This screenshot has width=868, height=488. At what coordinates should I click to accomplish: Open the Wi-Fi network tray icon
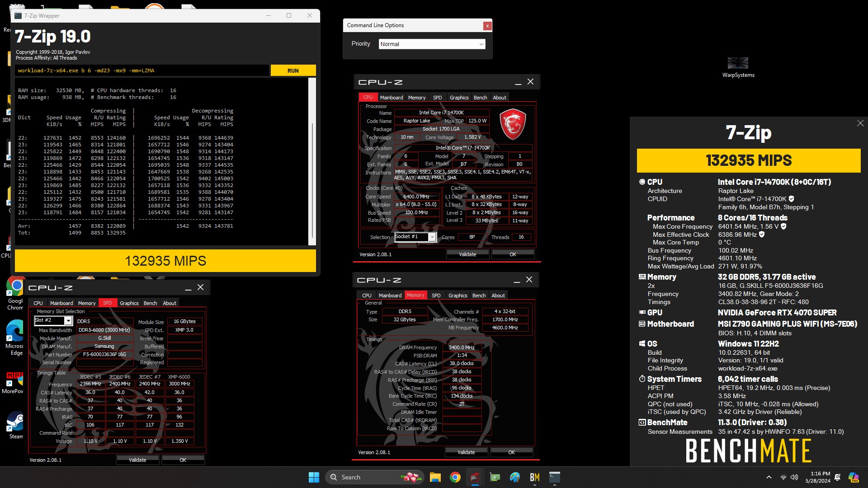tap(783, 477)
